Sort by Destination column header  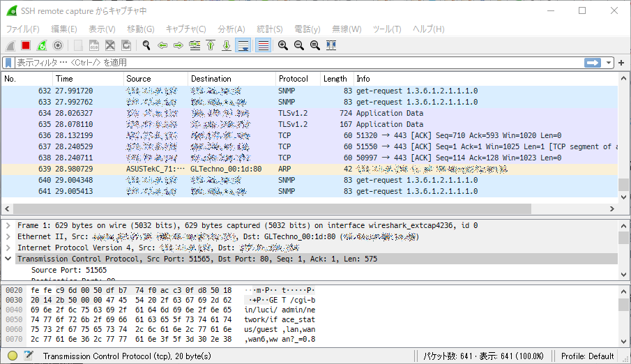231,79
